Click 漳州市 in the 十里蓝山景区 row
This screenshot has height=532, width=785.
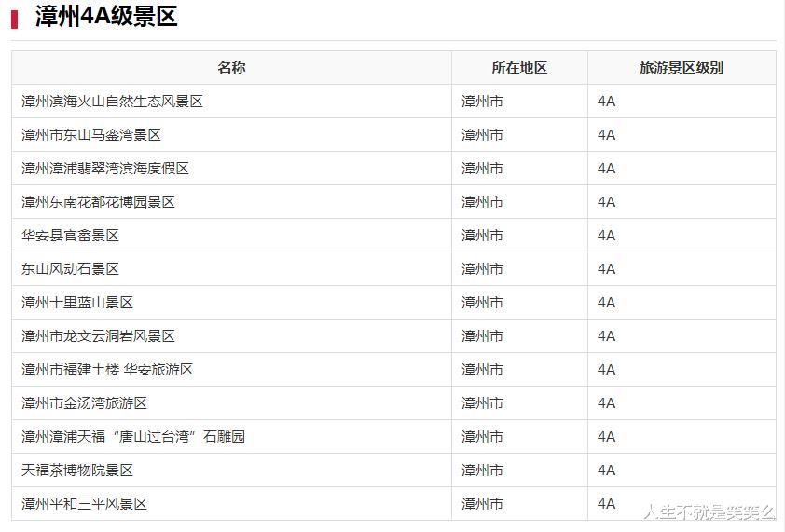(x=482, y=302)
